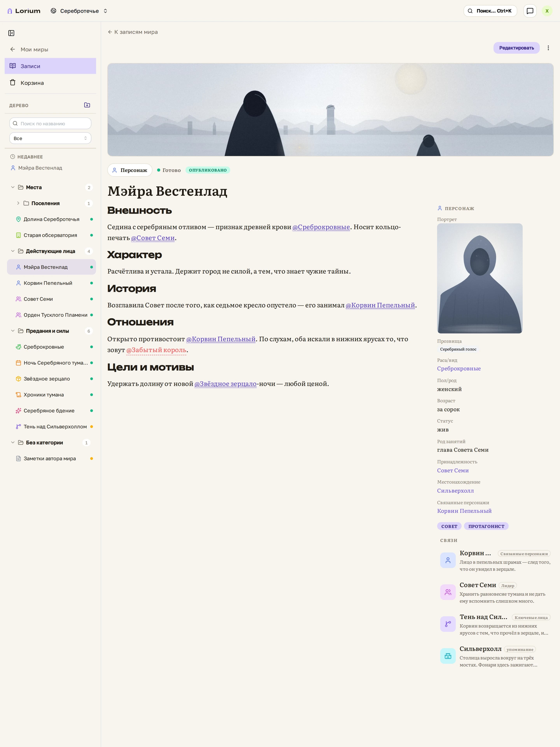Click the calendar icon of Ночь Серебряного тумана

click(x=18, y=363)
